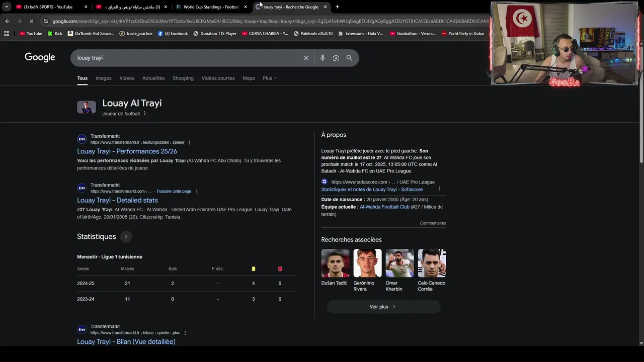Open options menu beside Joueur de football
The height and width of the screenshot is (362, 644).
(x=145, y=113)
